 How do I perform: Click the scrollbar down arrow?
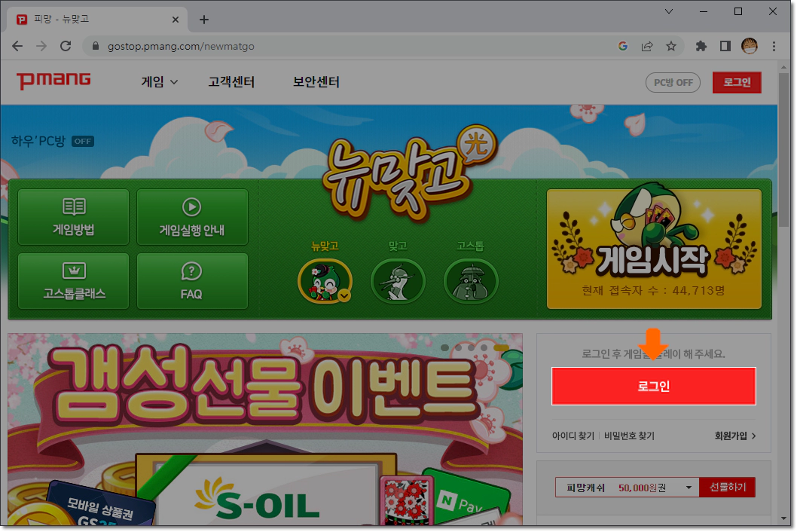[x=784, y=518]
